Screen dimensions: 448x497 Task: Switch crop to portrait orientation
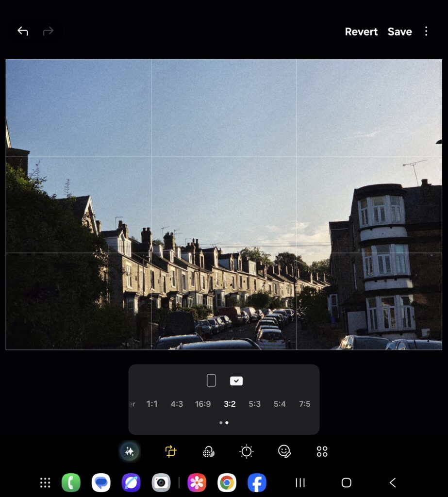(211, 381)
